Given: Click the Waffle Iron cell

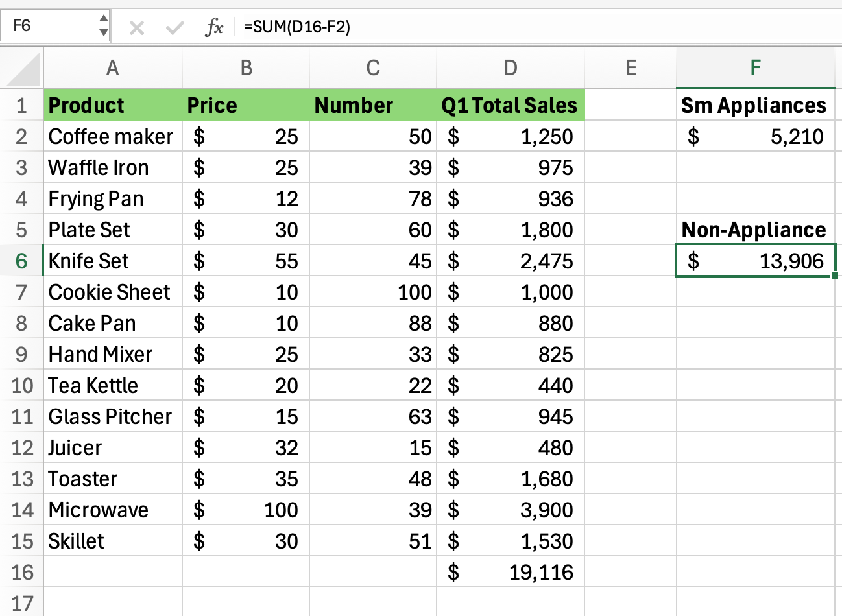Looking at the screenshot, I should (x=113, y=167).
